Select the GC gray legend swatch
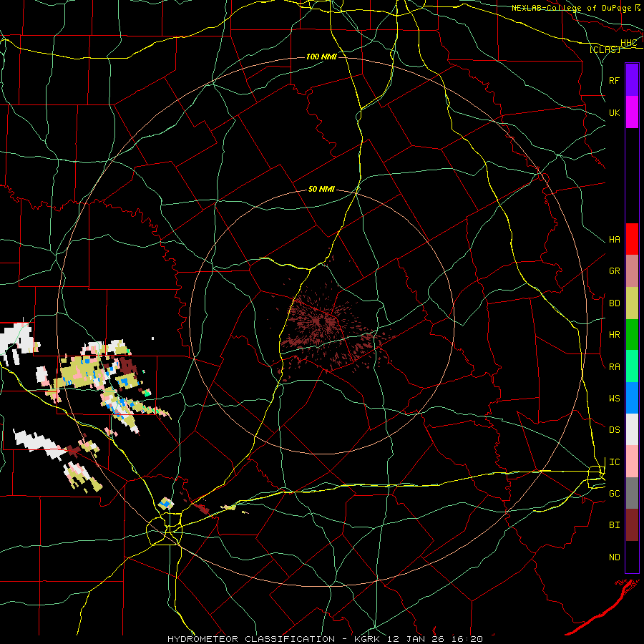 point(632,493)
